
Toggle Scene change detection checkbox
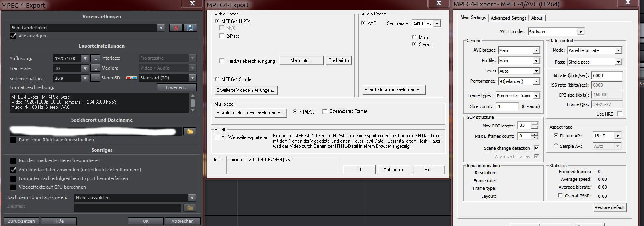click(537, 148)
